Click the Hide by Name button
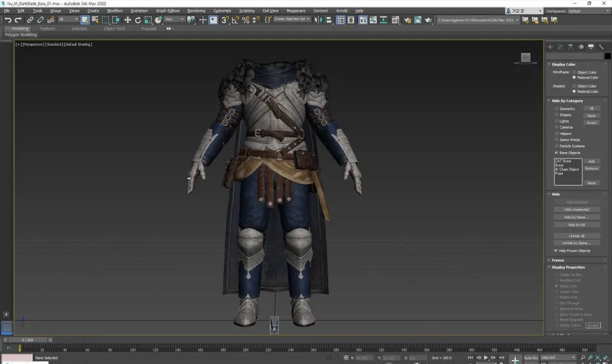 tap(576, 217)
